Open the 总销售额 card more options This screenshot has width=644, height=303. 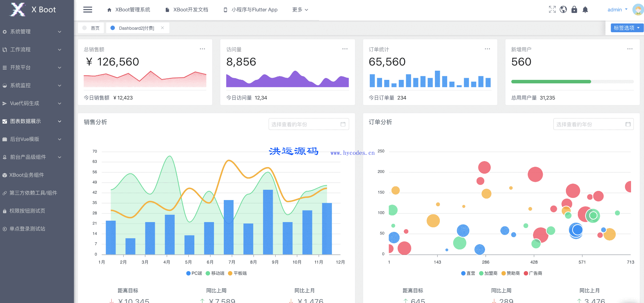pyautogui.click(x=202, y=49)
